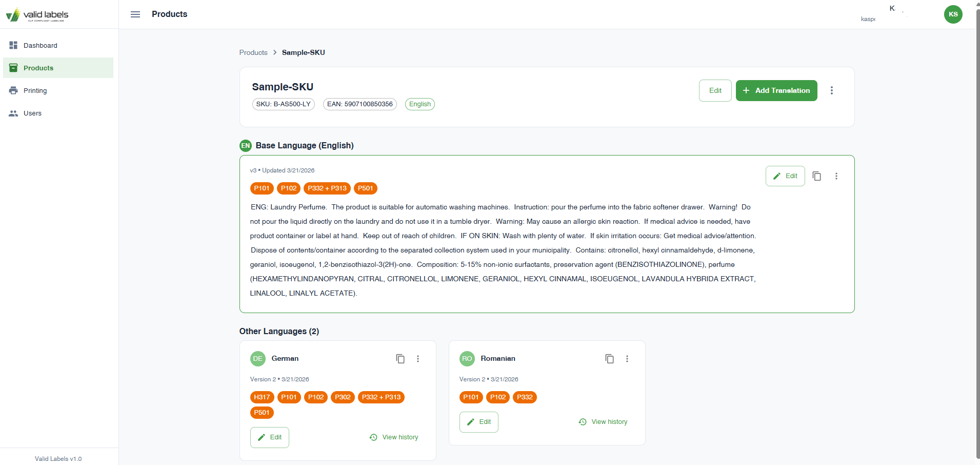
Task: Open history via clock icon on Romanian card
Action: tap(582, 421)
